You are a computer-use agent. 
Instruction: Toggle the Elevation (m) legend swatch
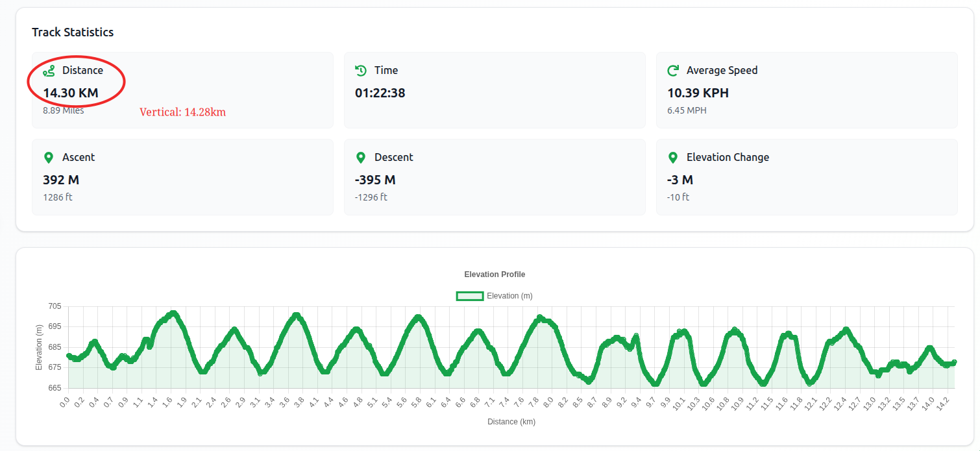(470, 296)
